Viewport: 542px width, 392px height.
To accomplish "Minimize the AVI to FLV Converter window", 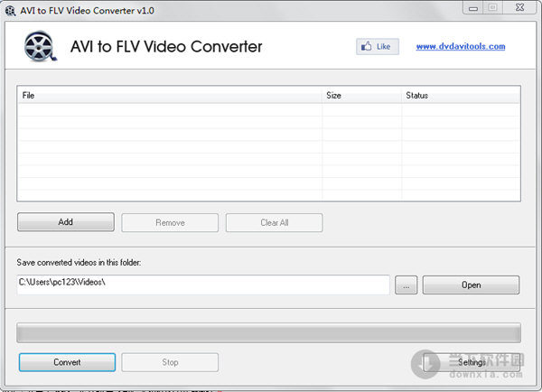I will [473, 8].
